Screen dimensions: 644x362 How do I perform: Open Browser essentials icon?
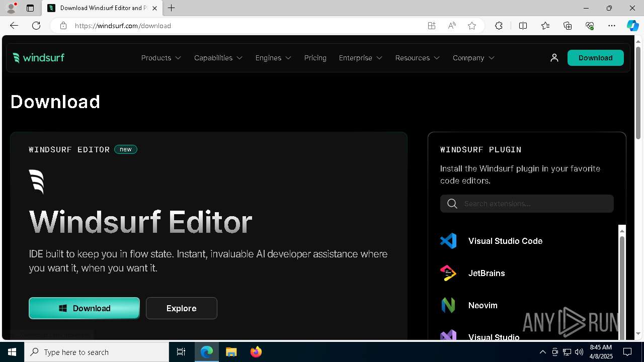click(590, 26)
